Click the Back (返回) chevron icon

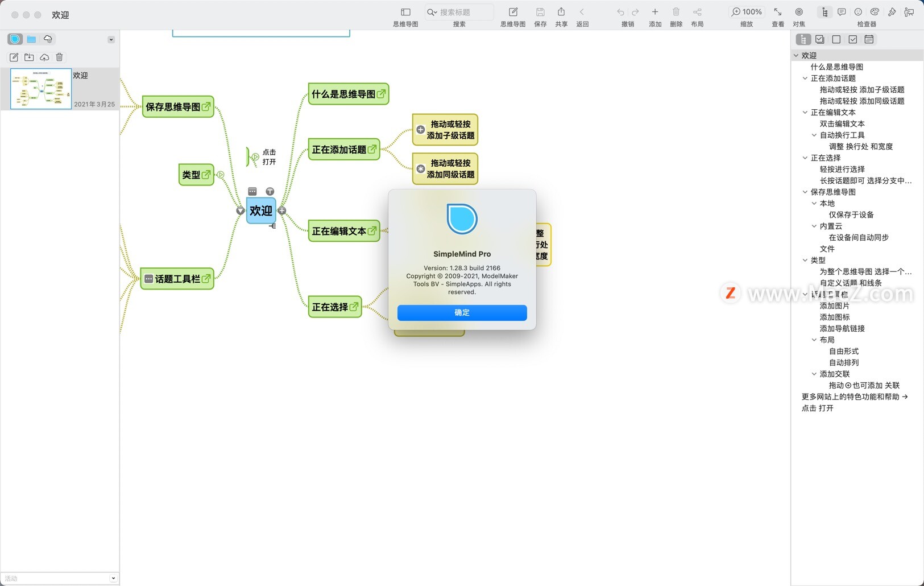coord(582,12)
